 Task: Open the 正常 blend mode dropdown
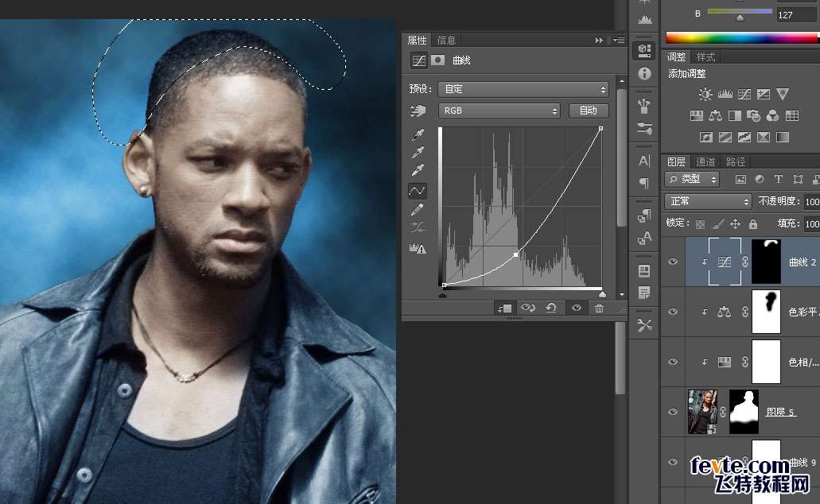pos(708,201)
